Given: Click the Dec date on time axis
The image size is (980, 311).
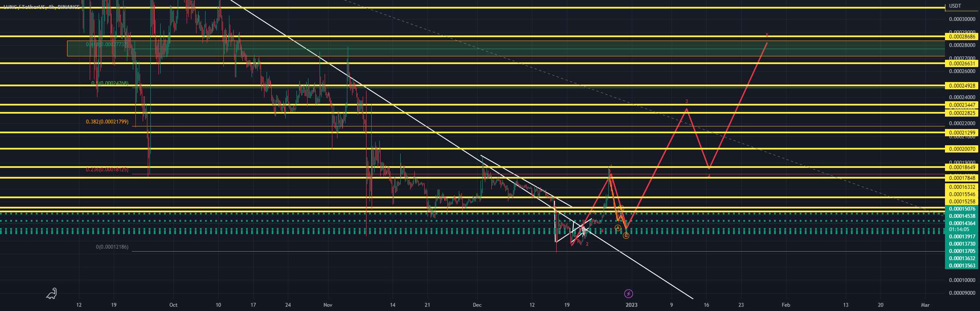Looking at the screenshot, I should pyautogui.click(x=477, y=305).
